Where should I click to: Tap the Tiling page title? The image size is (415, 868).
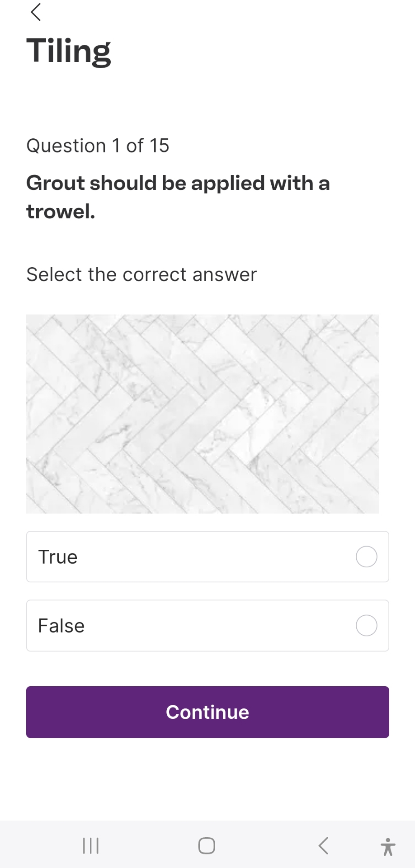69,51
